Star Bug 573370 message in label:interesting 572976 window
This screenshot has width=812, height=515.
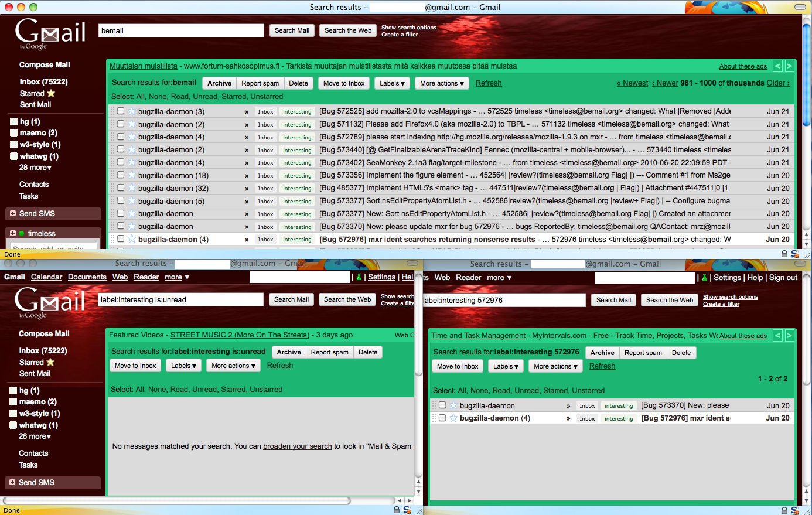[x=453, y=405]
